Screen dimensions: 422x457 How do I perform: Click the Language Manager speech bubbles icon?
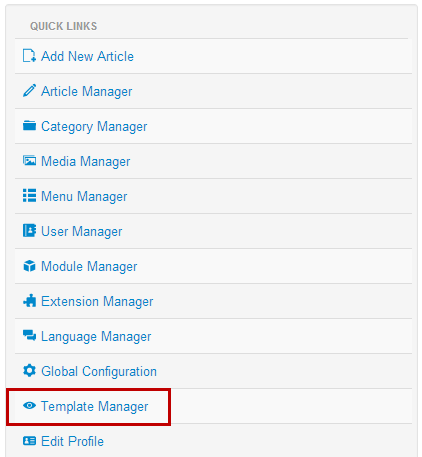pos(29,336)
